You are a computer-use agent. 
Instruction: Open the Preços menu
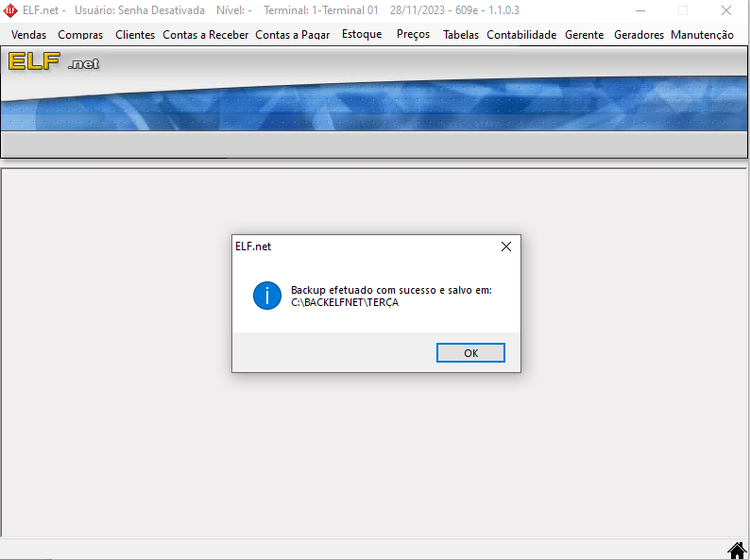(414, 34)
